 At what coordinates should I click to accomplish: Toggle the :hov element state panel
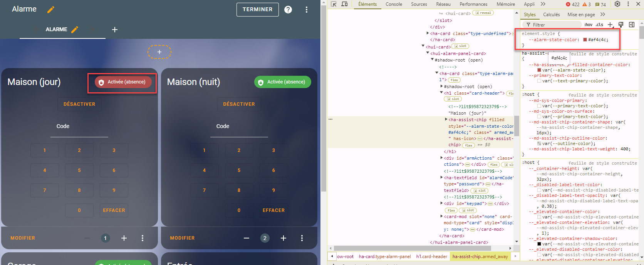coord(588,25)
